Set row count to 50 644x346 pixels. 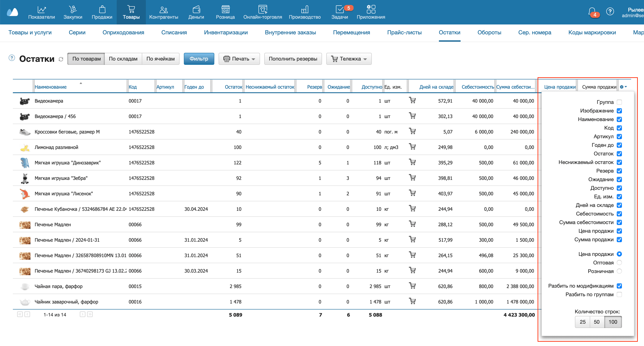pyautogui.click(x=597, y=322)
